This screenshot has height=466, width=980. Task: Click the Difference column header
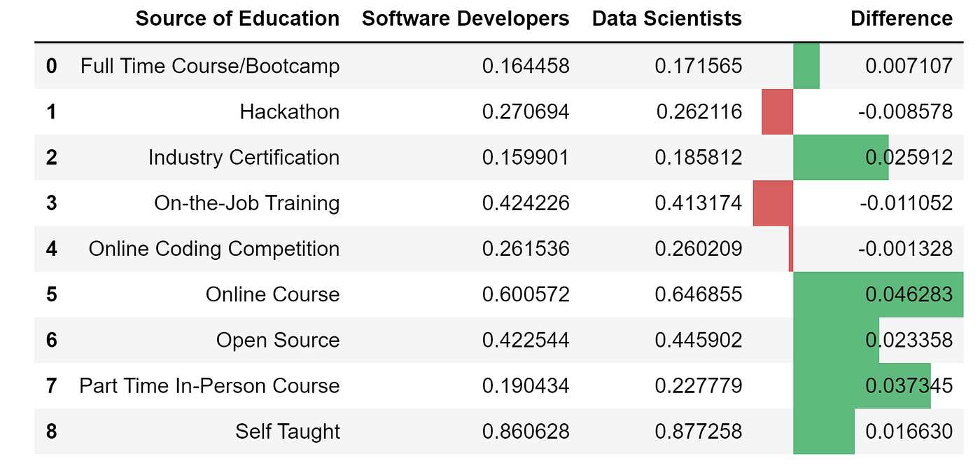902,18
